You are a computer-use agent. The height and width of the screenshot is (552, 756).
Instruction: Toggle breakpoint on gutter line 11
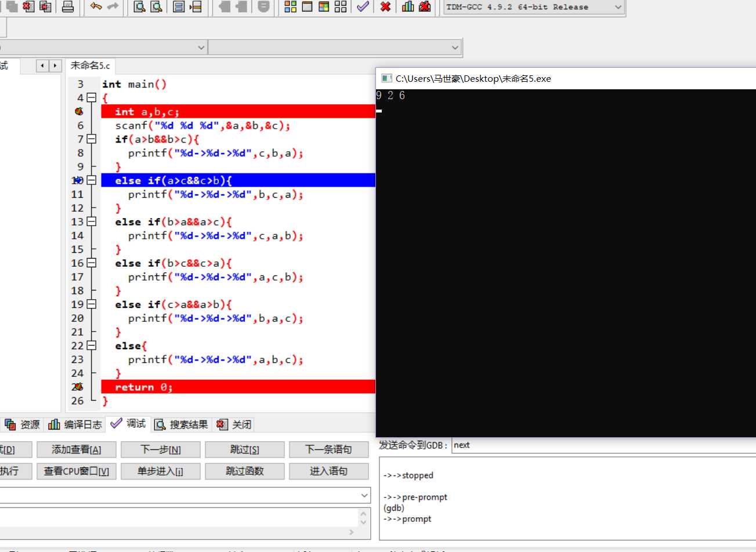click(x=78, y=194)
